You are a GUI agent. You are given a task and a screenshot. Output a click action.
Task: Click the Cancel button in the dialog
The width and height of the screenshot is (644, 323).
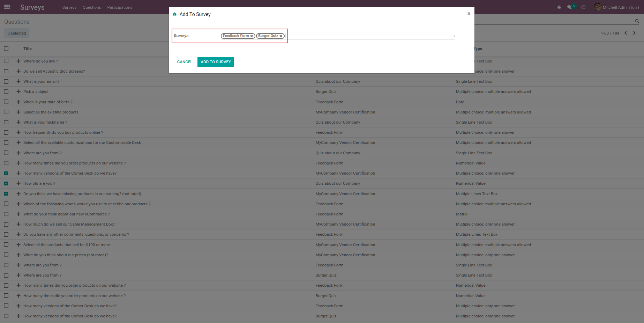(185, 62)
